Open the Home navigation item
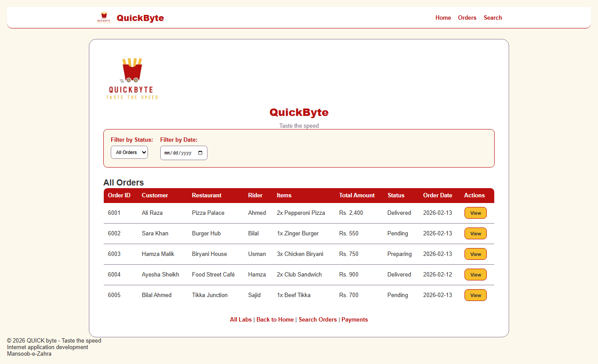The height and width of the screenshot is (364, 598). [x=443, y=17]
